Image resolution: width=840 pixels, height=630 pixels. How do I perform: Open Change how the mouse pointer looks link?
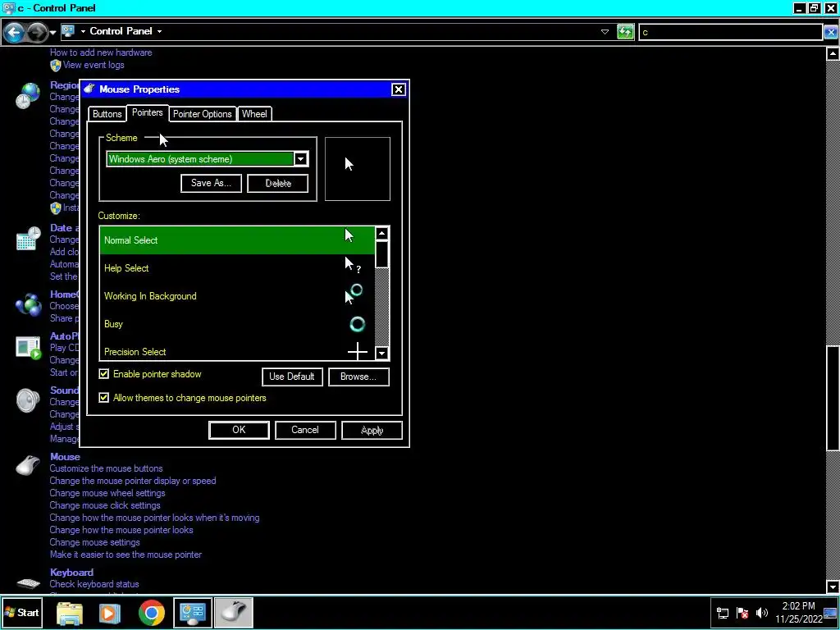pyautogui.click(x=121, y=530)
